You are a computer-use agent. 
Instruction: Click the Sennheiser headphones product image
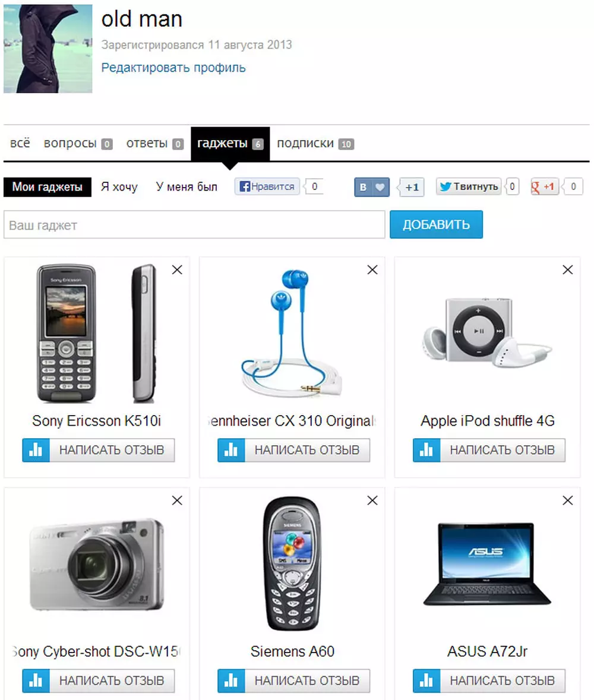coord(292,333)
